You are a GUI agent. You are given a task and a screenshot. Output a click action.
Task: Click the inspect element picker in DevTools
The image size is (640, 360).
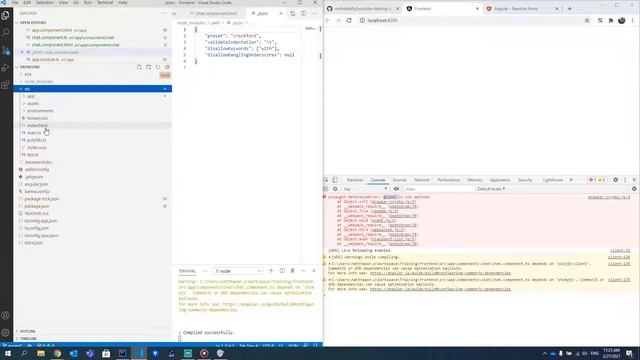click(326, 180)
